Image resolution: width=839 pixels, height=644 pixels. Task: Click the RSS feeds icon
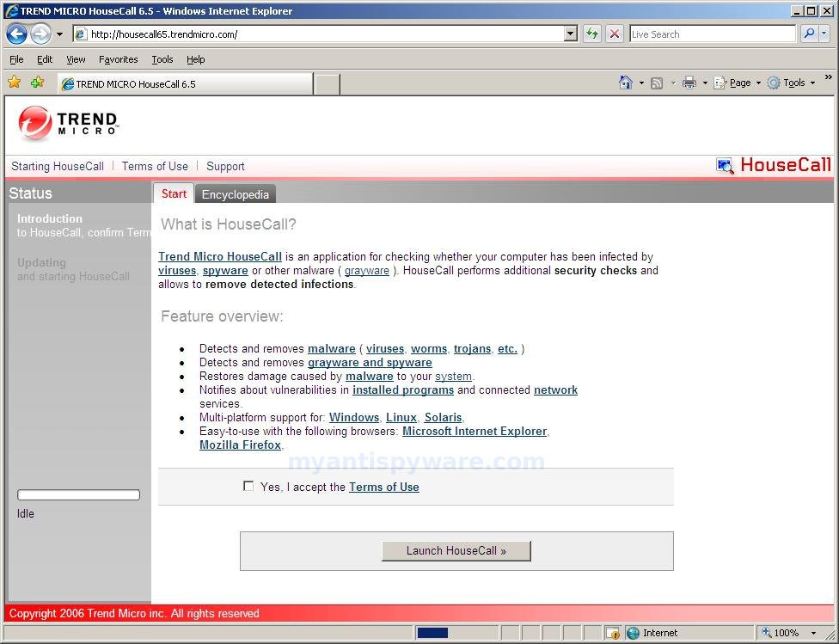coord(657,83)
